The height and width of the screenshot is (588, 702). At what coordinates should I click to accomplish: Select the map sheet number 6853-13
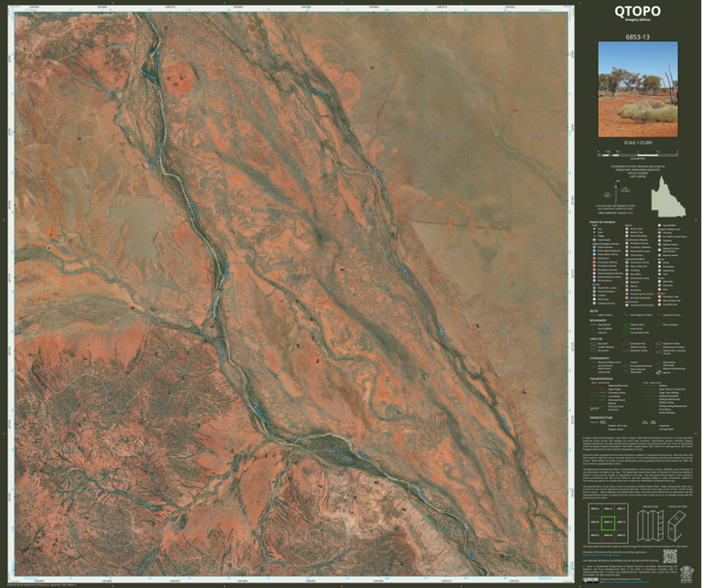pyautogui.click(x=637, y=37)
